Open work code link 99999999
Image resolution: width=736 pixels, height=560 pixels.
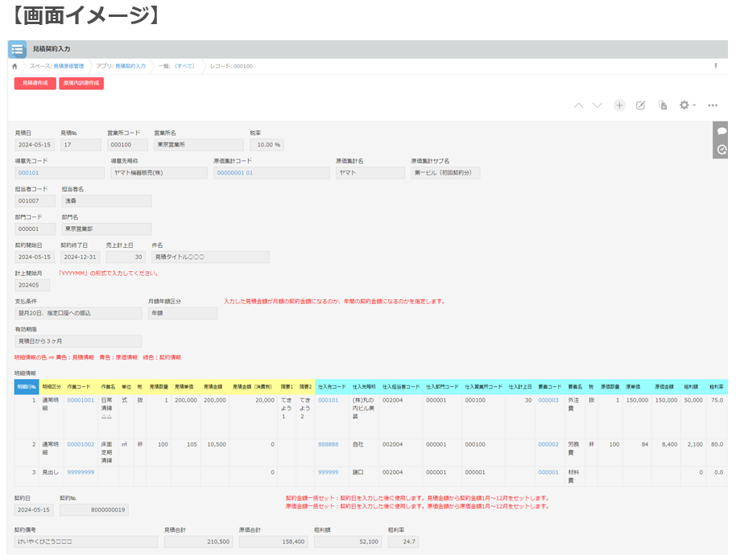tap(81, 473)
